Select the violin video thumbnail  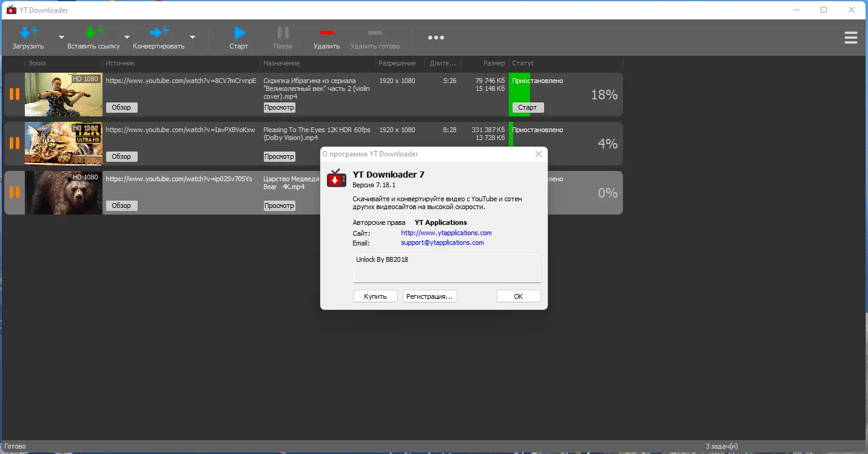pyautogui.click(x=64, y=95)
